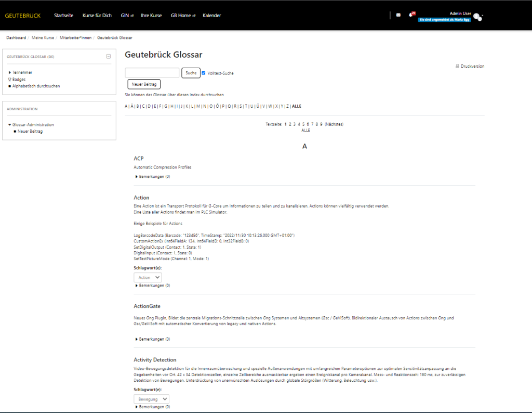
Task: Open the notifications bell icon
Action: click(411, 15)
